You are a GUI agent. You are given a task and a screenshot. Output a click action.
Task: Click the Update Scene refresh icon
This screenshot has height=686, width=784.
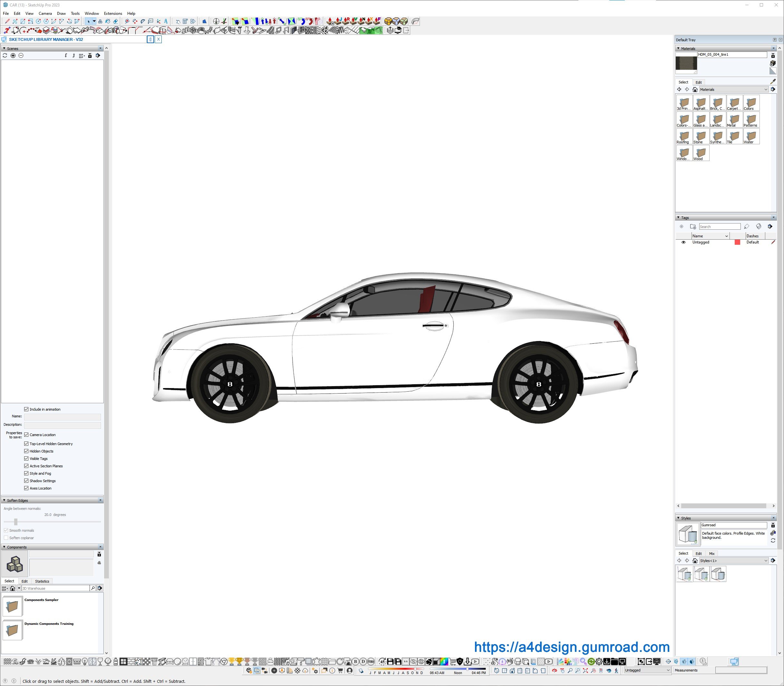point(5,55)
